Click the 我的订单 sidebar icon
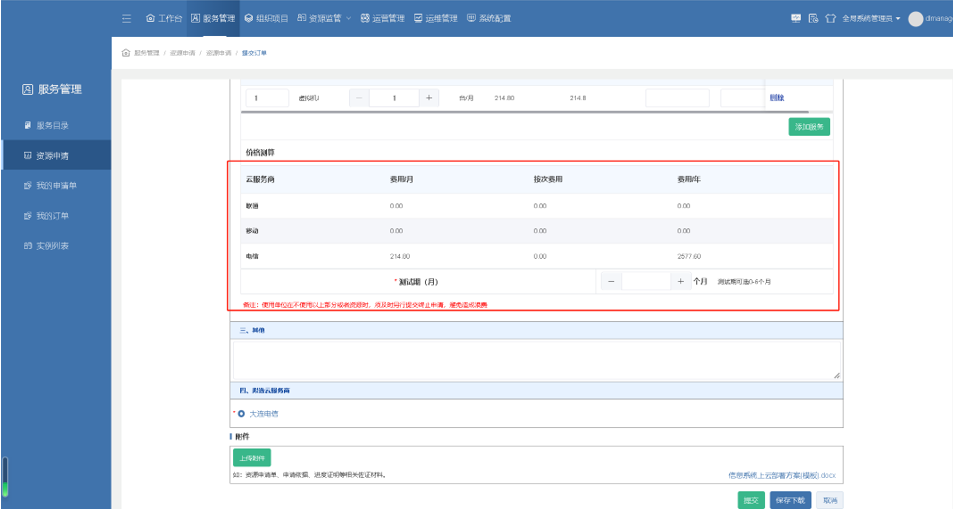This screenshot has height=509, width=953. (x=27, y=215)
